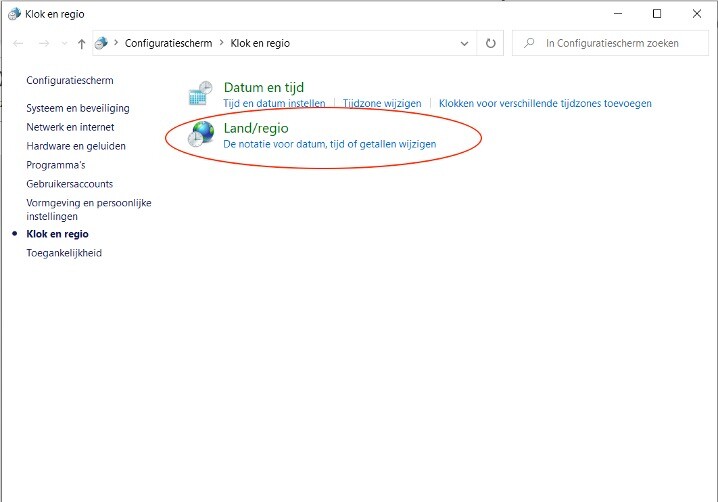
Task: Select Klok en regio breadcrumb
Action: coord(260,43)
